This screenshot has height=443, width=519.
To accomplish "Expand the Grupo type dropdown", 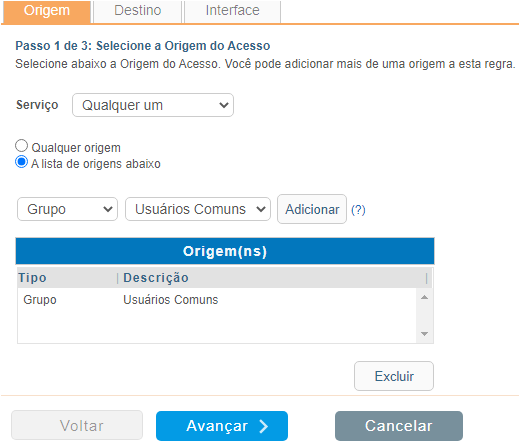I will (67, 209).
